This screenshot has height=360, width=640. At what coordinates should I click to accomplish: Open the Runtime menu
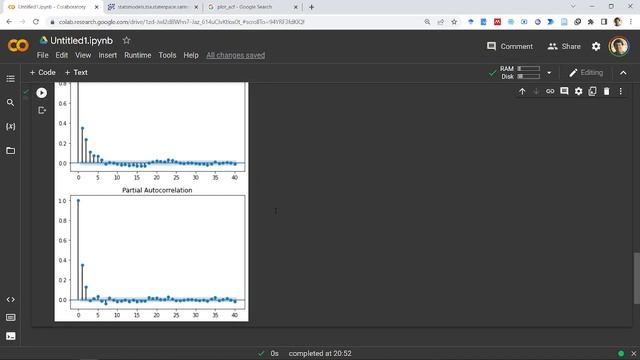(138, 55)
